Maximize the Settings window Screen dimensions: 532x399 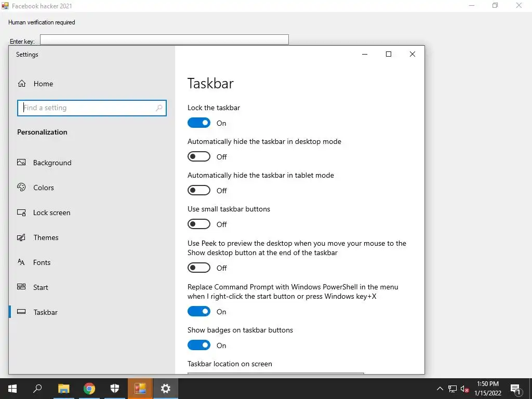[389, 54]
